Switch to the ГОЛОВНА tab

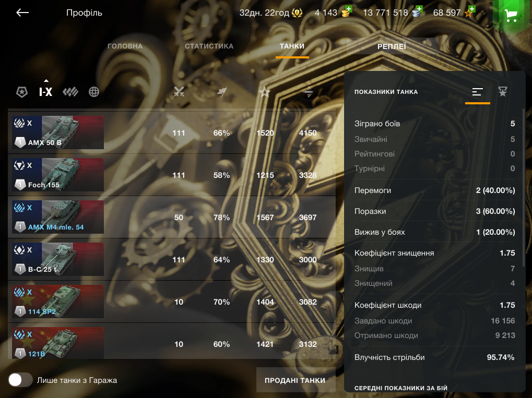(x=125, y=46)
